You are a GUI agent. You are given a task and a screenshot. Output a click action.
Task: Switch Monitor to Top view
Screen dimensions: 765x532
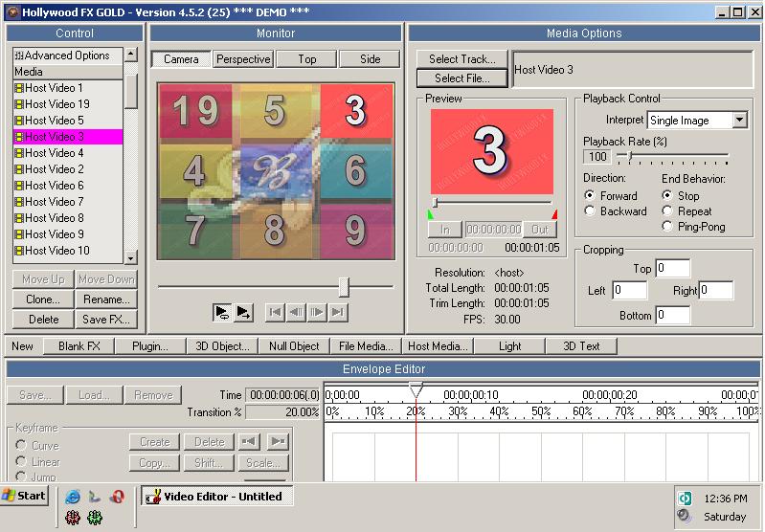pyautogui.click(x=307, y=59)
